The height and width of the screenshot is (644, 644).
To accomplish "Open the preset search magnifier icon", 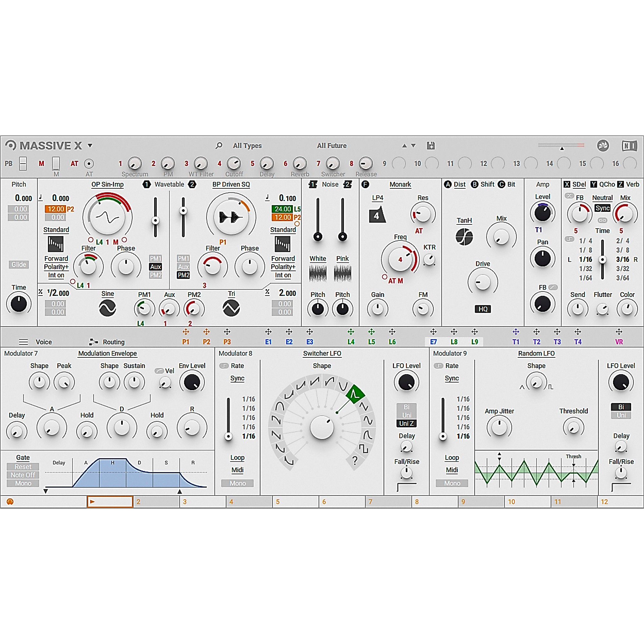I will coord(219,146).
